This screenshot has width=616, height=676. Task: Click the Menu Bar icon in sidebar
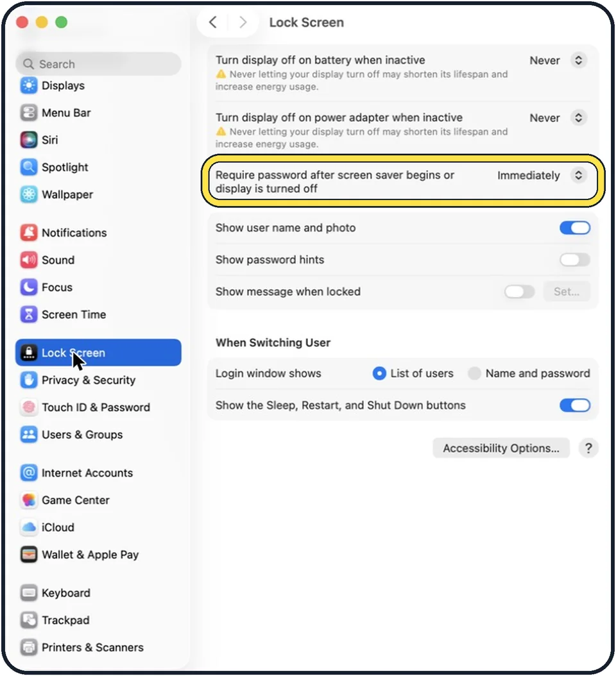29,113
